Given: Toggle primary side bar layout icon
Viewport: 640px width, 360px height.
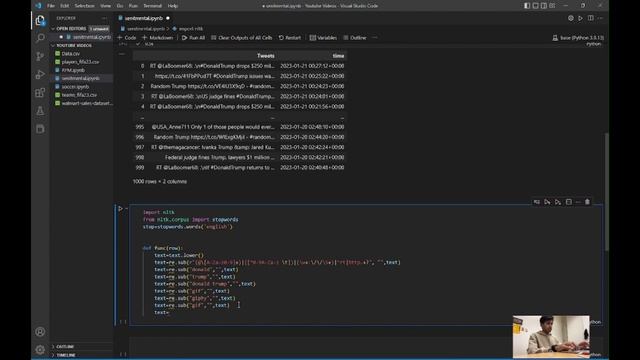Looking at the screenshot, I should point(527,6).
